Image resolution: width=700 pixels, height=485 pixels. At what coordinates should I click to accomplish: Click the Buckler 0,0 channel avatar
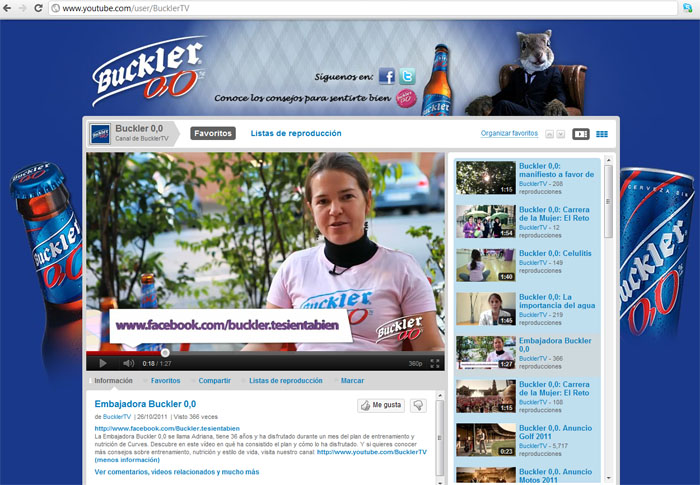100,133
